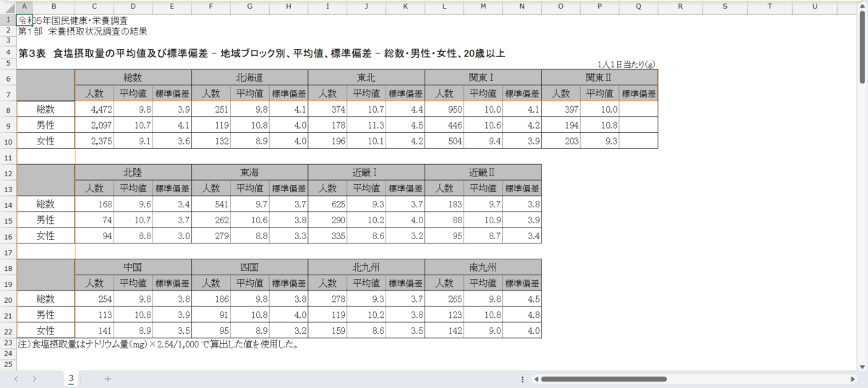
Task: Select row 23 header
Action: [x=8, y=344]
